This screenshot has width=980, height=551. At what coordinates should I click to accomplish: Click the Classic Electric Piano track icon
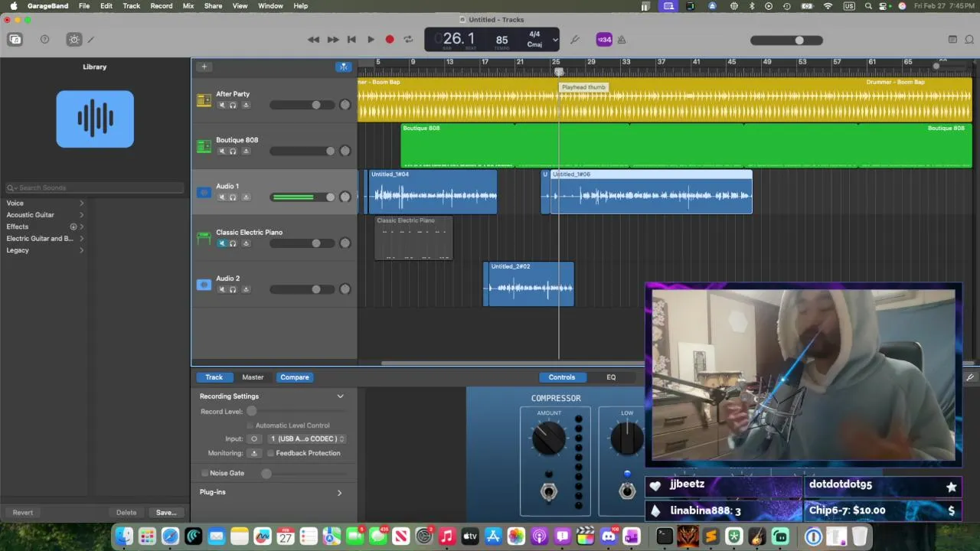point(204,239)
